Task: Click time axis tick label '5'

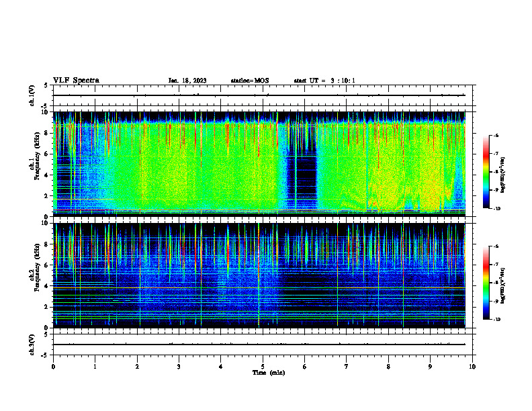Action: [263, 367]
